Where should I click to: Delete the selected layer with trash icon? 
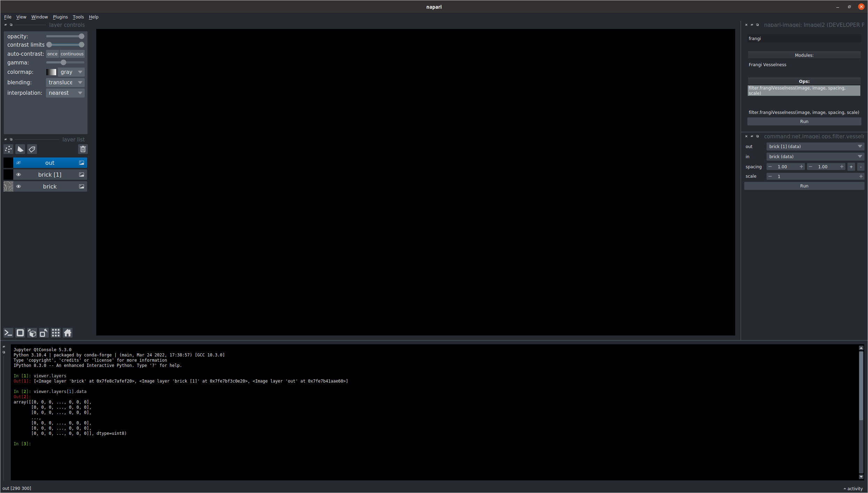(x=83, y=149)
